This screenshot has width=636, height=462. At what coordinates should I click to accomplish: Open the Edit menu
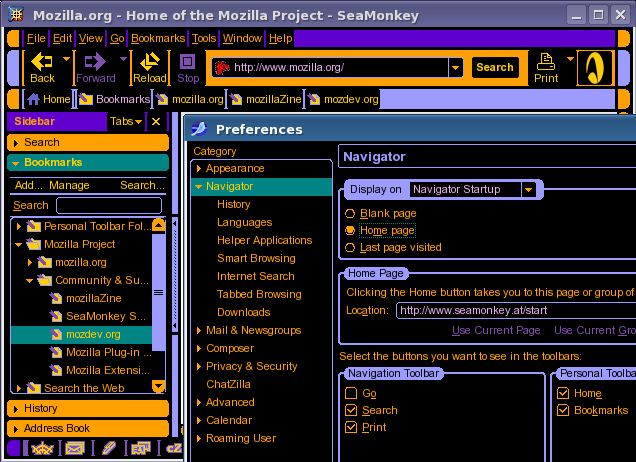(x=62, y=38)
